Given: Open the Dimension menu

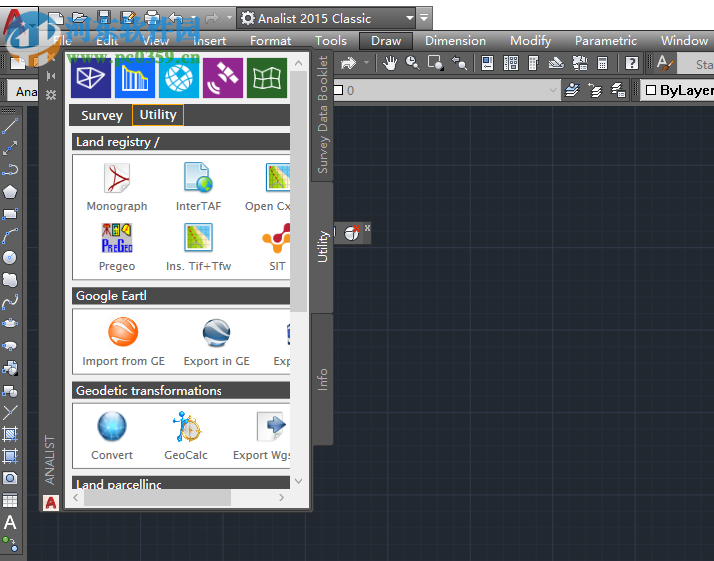Looking at the screenshot, I should coord(455,41).
